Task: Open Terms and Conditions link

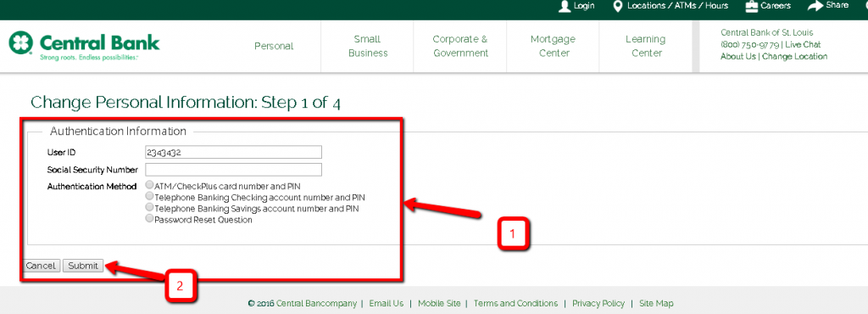Action: [x=516, y=304]
